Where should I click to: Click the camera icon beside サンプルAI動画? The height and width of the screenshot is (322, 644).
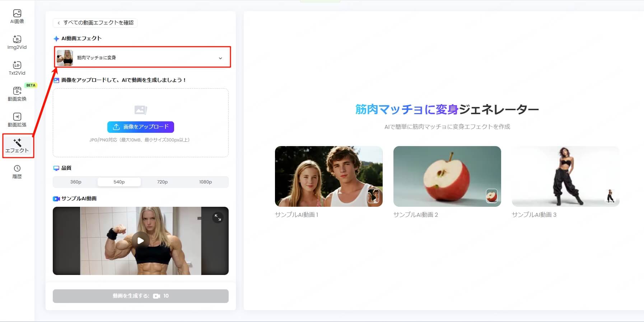tap(56, 199)
